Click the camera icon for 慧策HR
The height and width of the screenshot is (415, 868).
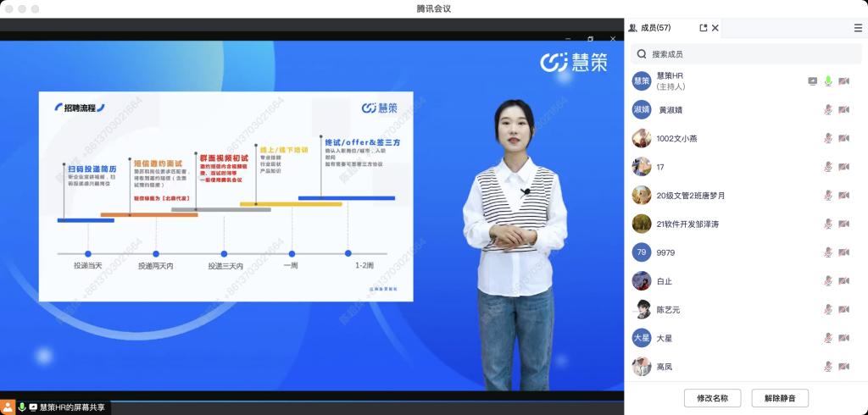[x=843, y=81]
